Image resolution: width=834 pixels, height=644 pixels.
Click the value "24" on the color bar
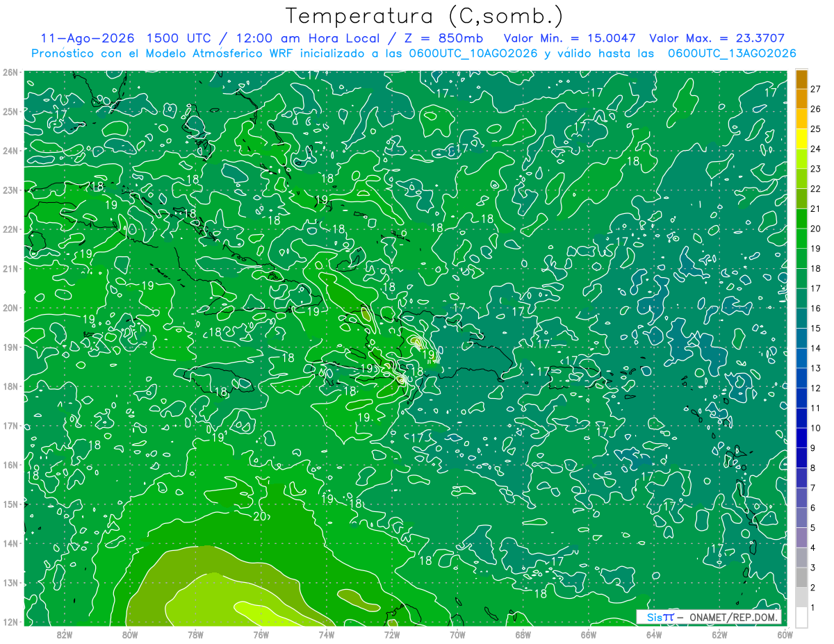816,149
